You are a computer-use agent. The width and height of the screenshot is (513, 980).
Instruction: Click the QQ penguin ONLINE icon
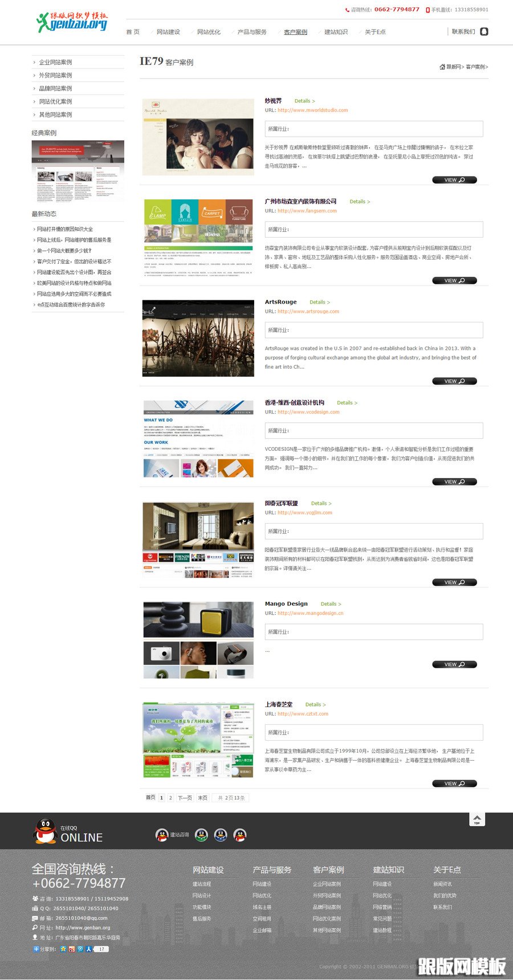coord(44,831)
